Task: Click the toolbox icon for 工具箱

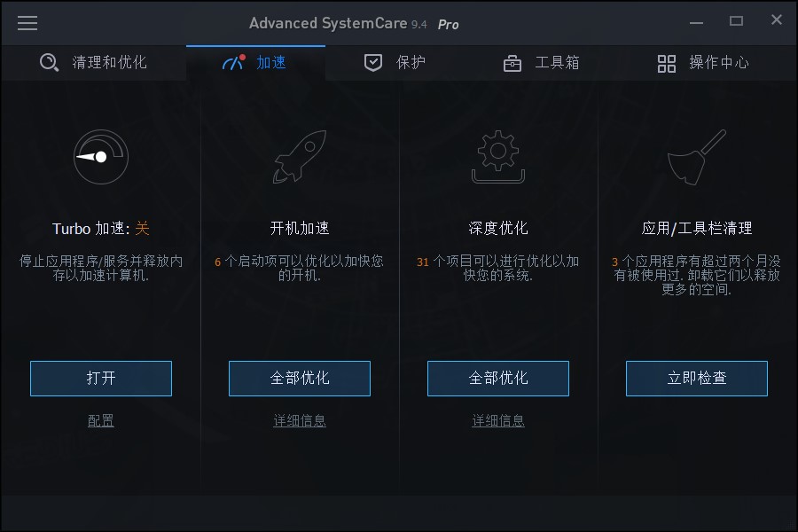Action: pyautogui.click(x=512, y=64)
